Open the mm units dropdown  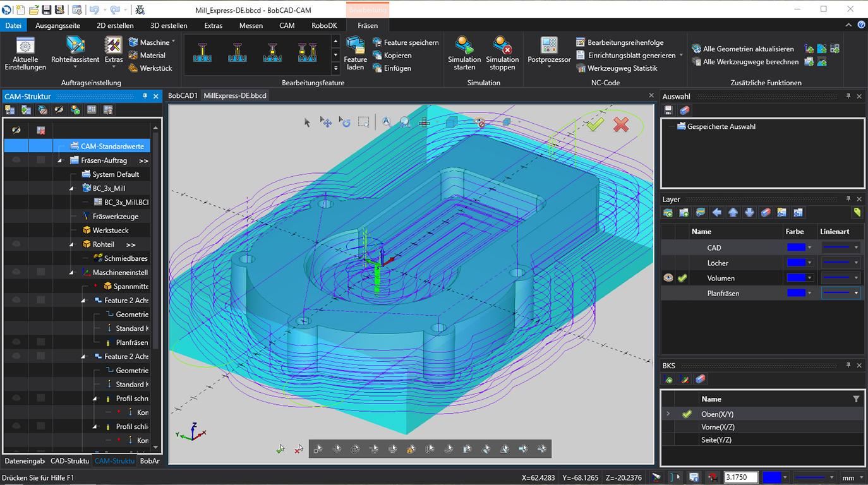[x=860, y=477]
